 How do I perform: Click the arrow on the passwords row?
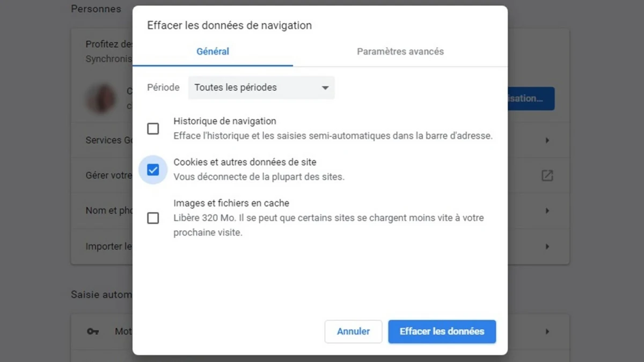click(x=547, y=331)
